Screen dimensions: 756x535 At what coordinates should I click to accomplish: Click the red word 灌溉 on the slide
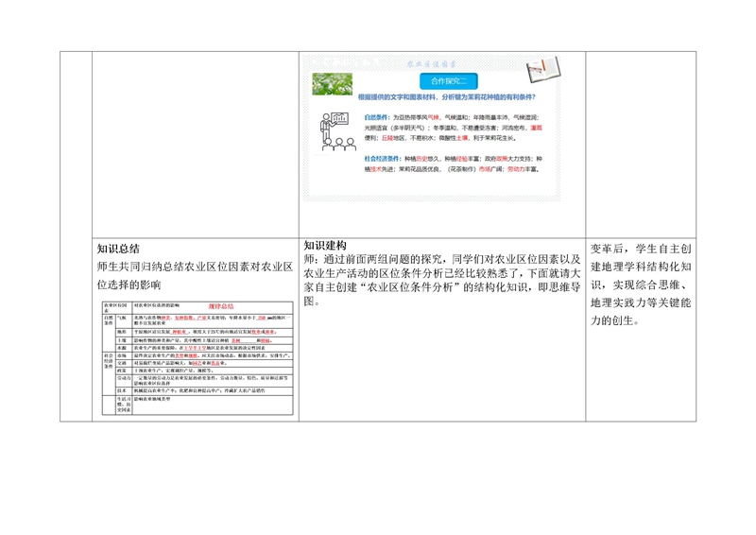[x=536, y=126]
